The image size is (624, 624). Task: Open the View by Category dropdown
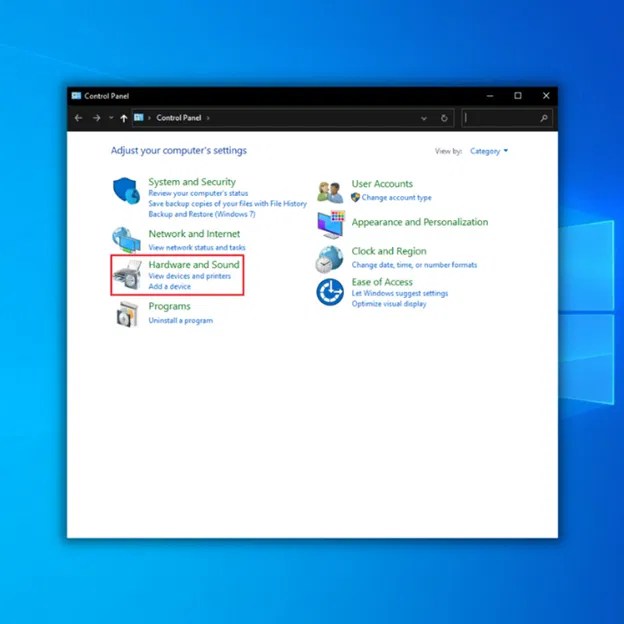click(489, 151)
